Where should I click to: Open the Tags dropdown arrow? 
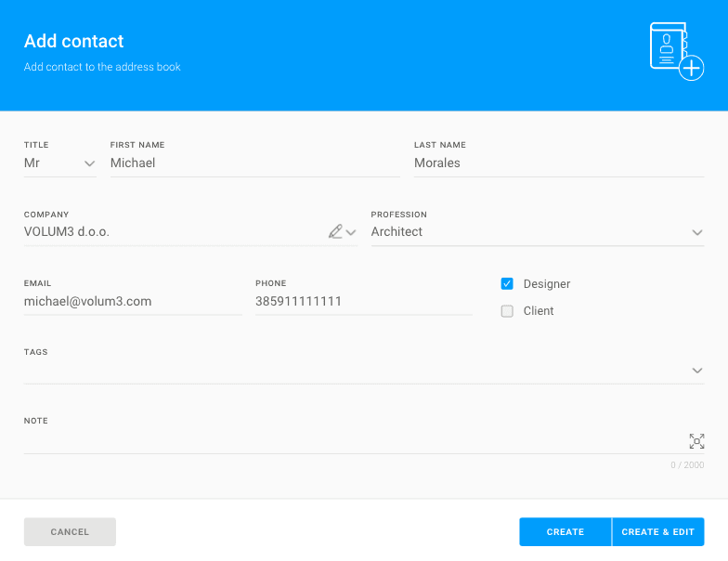point(697,371)
